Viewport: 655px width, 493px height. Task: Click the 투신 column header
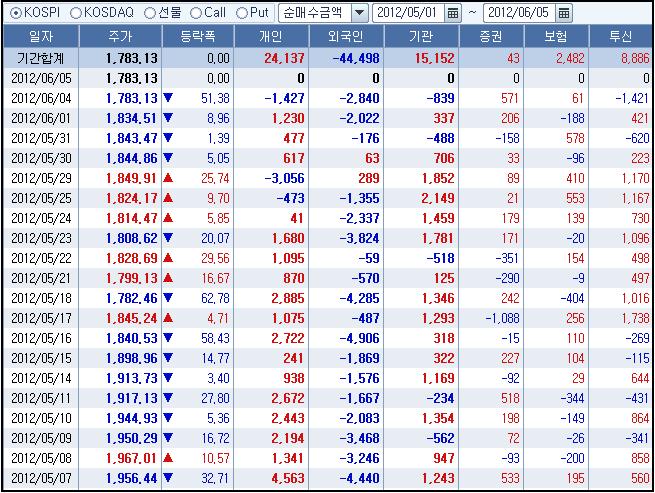[x=620, y=36]
